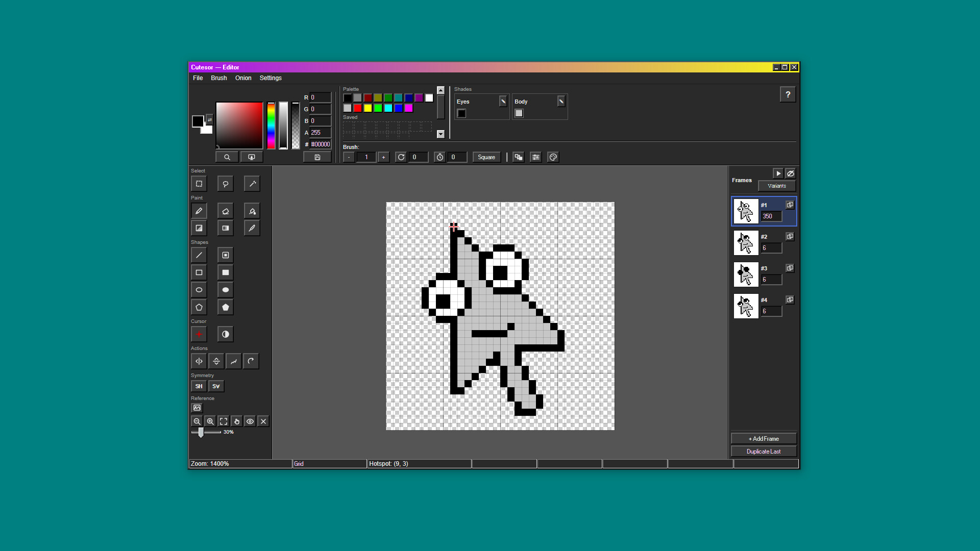Remove reference image with X button
This screenshot has width=980, height=551.
point(263,421)
